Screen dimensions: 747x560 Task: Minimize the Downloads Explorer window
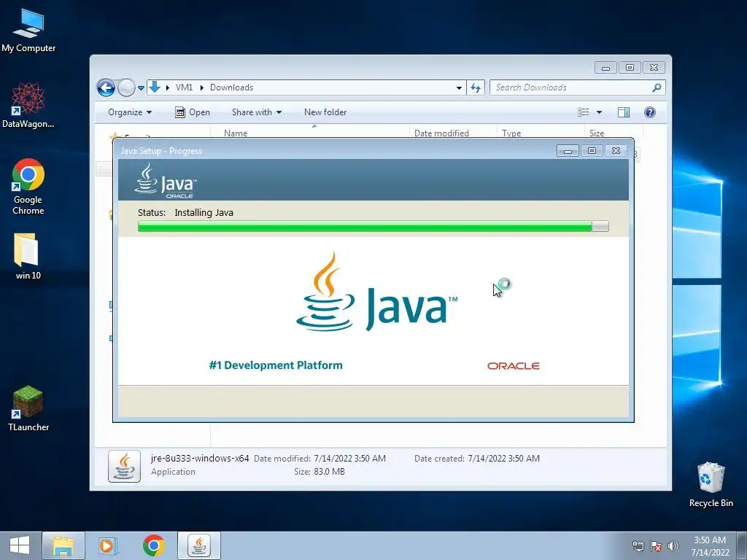605,68
